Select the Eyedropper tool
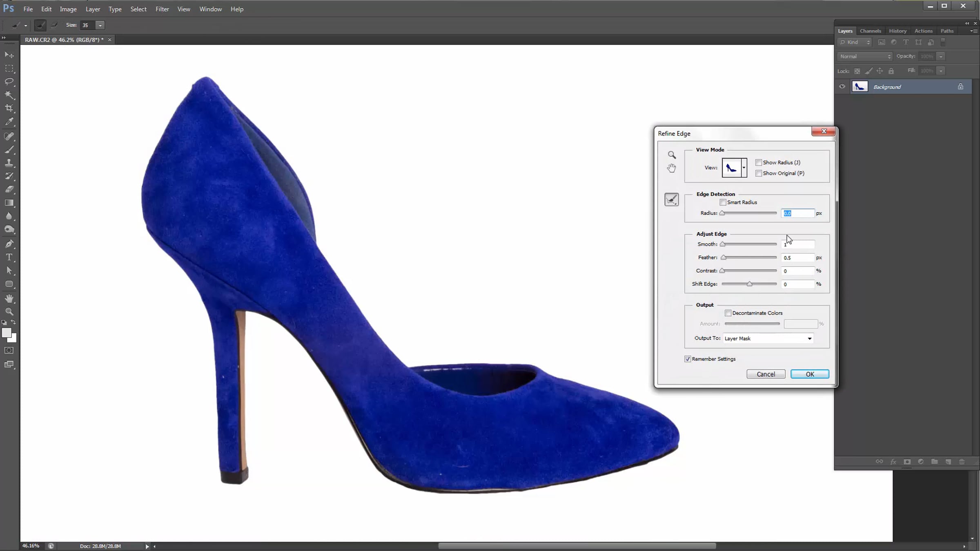Screen dimensions: 980x551 [9, 122]
